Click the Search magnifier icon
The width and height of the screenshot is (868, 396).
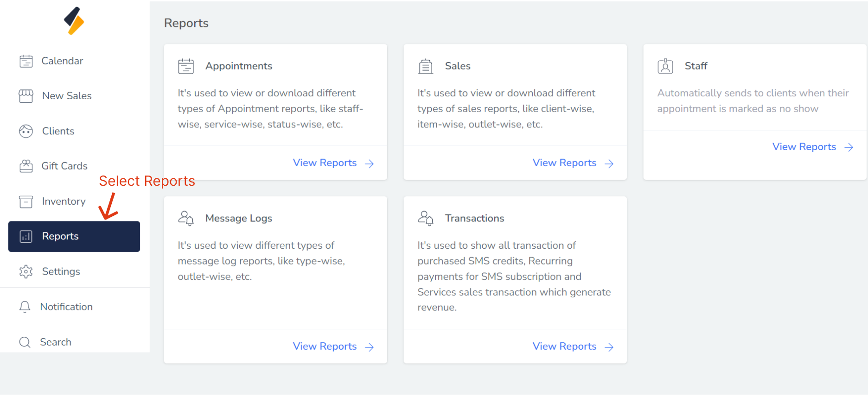(x=25, y=342)
